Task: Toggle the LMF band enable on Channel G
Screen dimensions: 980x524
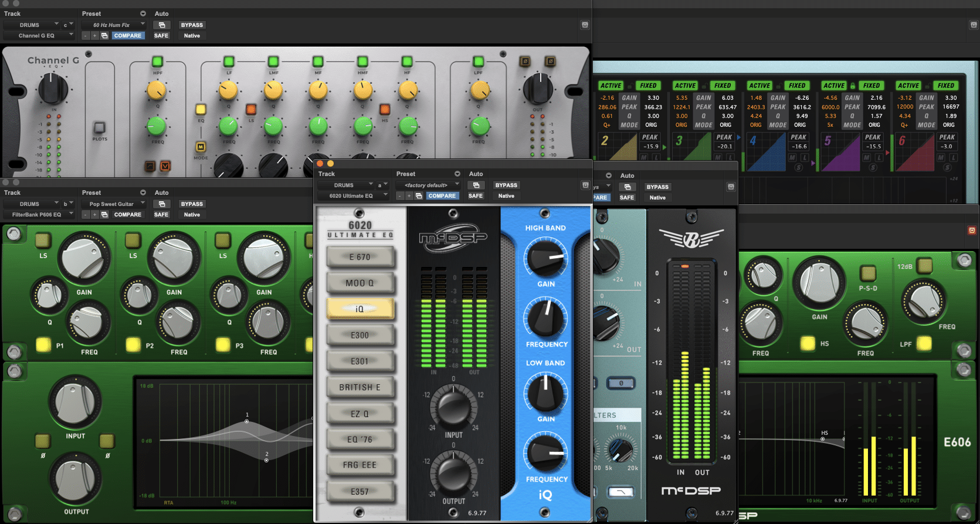Action: tap(273, 61)
